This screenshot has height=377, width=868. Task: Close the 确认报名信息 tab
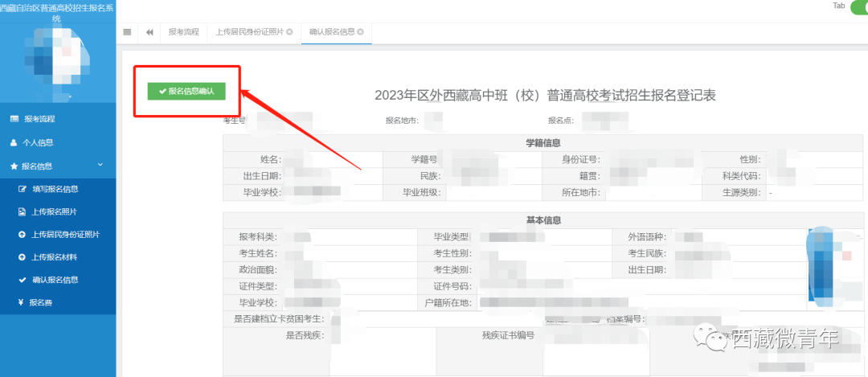(x=361, y=32)
